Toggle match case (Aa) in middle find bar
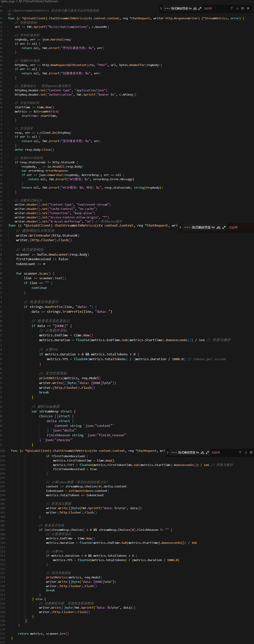This screenshot has width=254, height=644. pos(213,227)
